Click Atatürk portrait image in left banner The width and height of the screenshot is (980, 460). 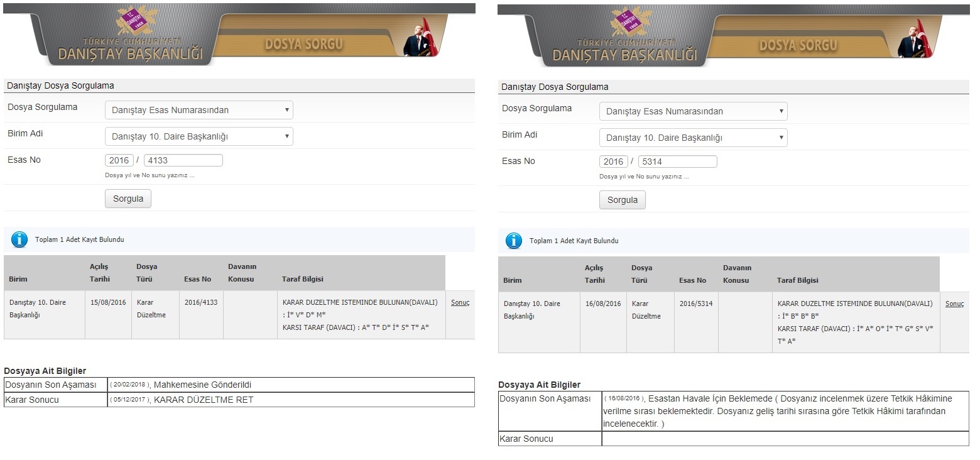coord(418,38)
